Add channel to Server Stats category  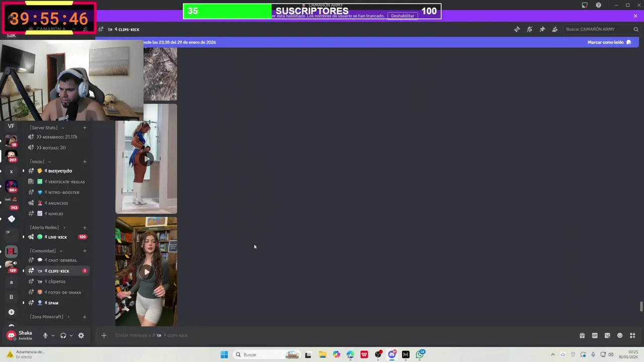point(85,128)
